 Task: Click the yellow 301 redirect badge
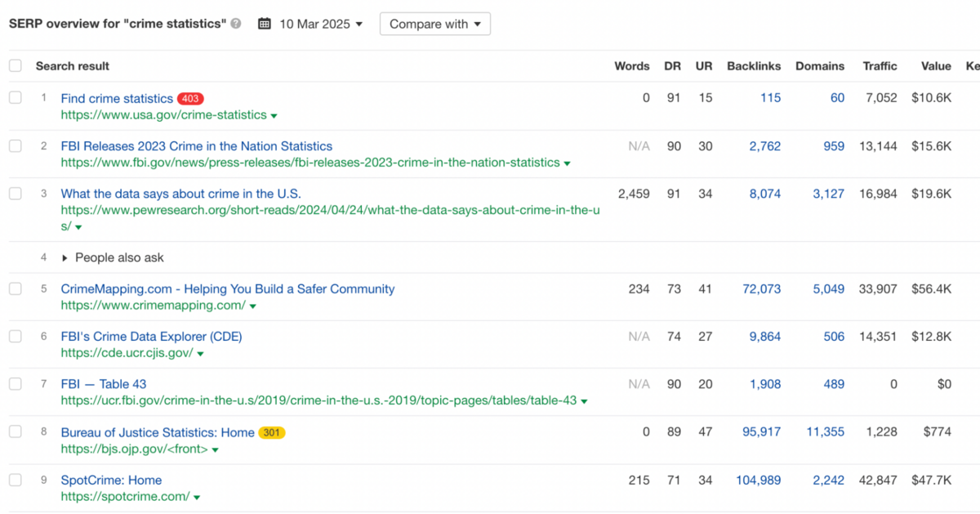pos(272,433)
